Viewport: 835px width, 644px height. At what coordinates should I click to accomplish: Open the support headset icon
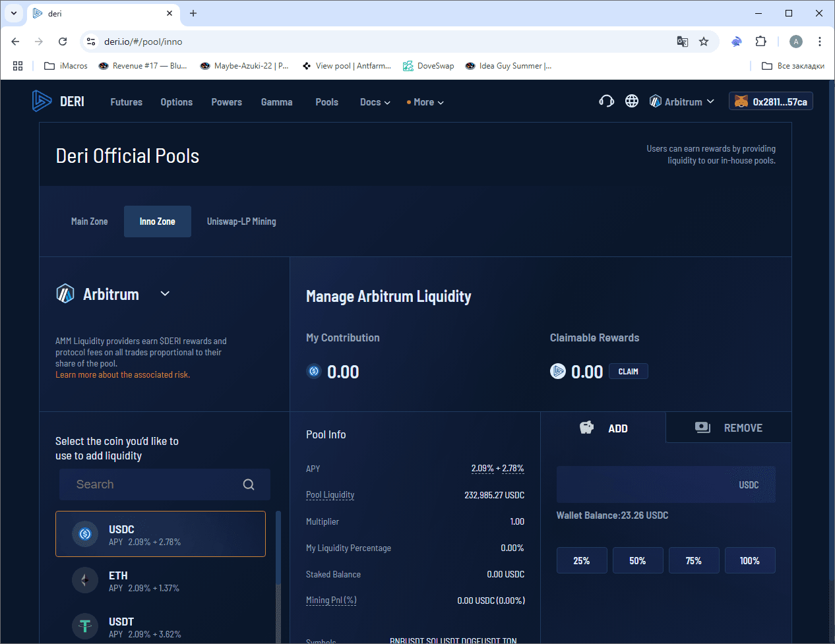606,101
